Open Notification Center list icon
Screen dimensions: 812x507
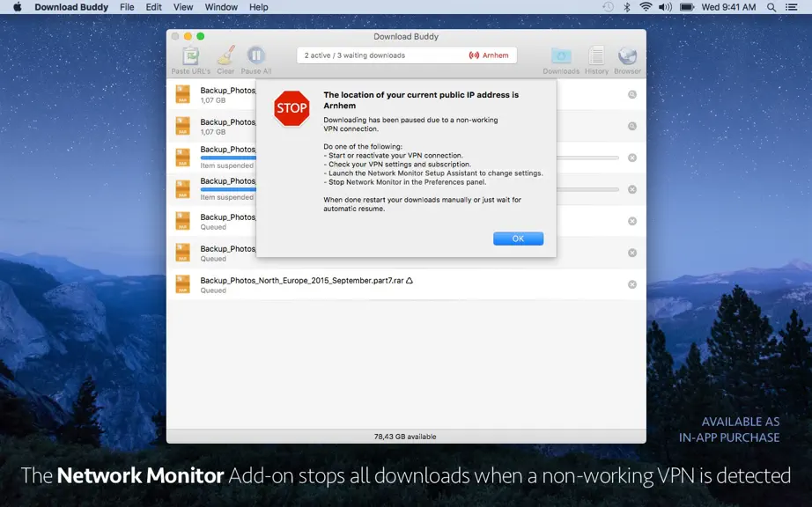(x=791, y=7)
